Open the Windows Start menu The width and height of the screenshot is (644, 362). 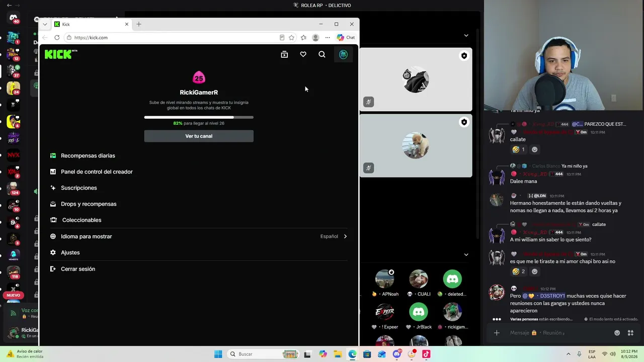218,354
